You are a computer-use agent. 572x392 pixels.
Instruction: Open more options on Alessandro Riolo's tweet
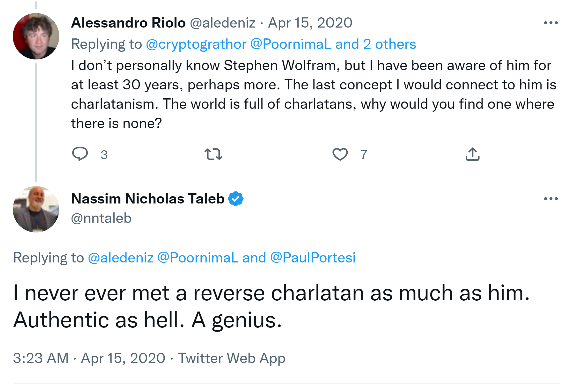550,23
